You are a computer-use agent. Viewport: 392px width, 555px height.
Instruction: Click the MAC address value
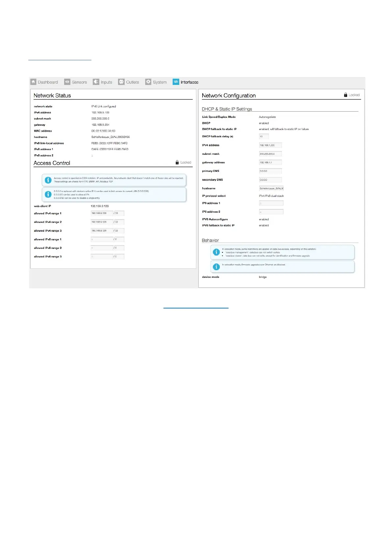click(x=103, y=131)
